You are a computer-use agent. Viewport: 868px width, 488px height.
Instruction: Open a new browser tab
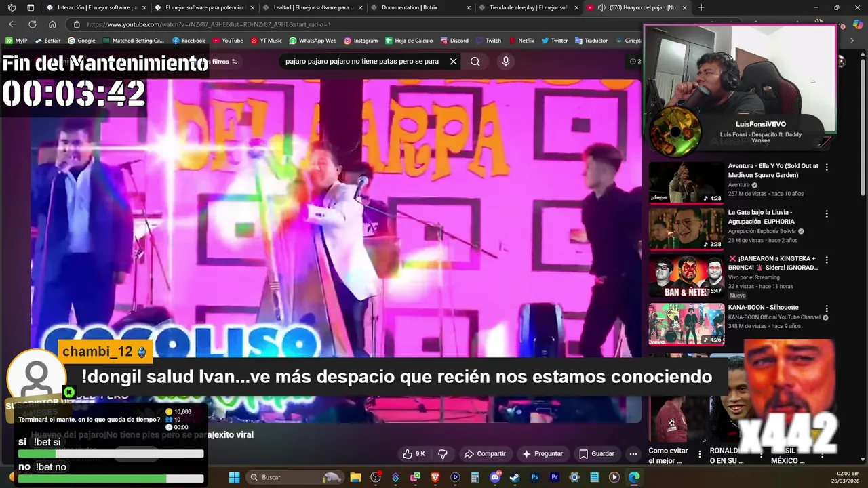701,7
